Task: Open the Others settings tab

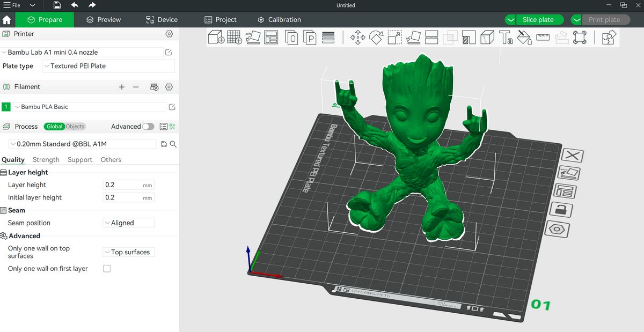Action: [x=111, y=160]
